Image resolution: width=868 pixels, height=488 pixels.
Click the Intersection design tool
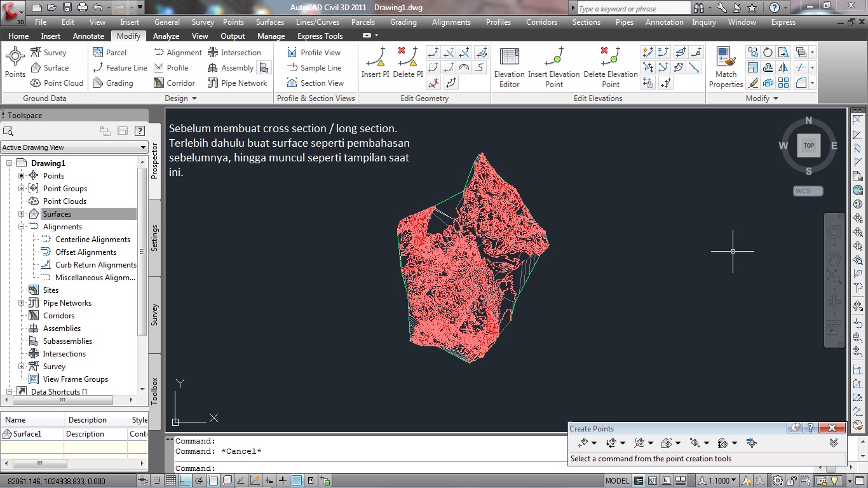pyautogui.click(x=234, y=53)
